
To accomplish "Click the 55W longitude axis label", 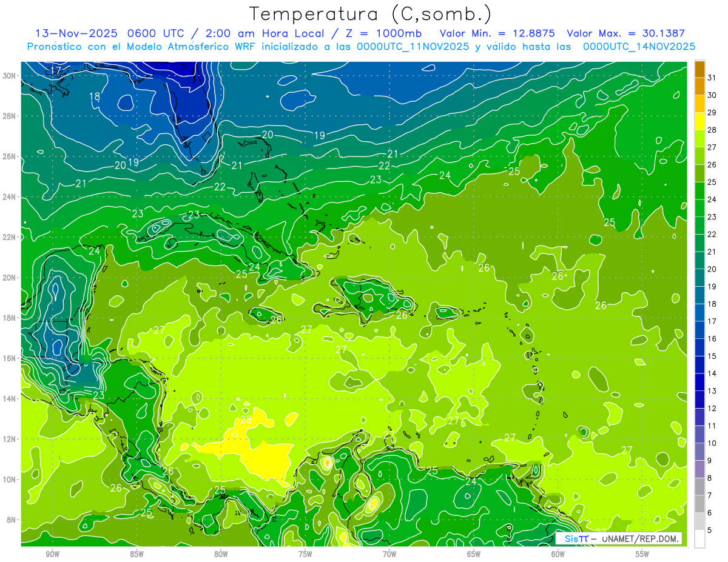I will [642, 554].
